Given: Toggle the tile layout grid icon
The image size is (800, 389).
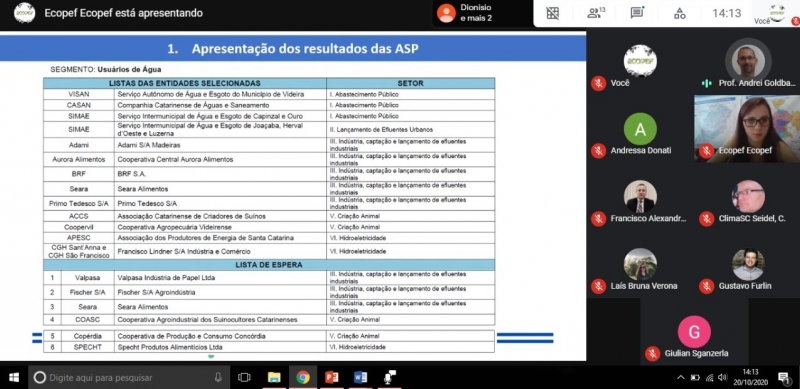Looking at the screenshot, I should [x=553, y=13].
